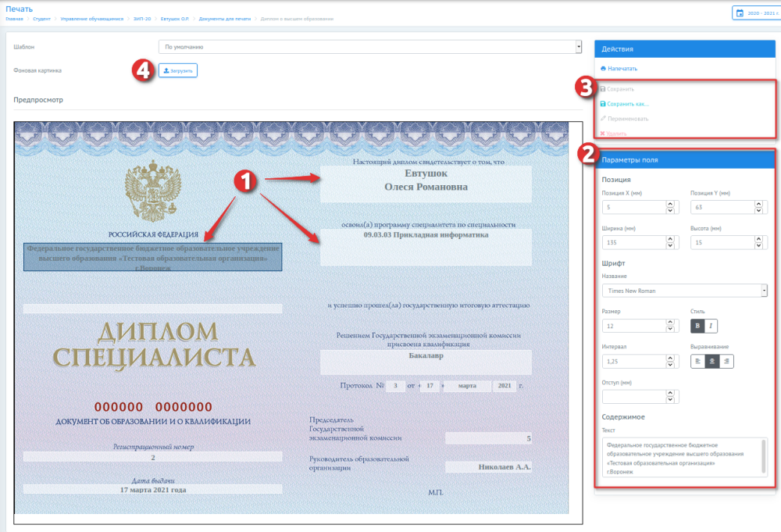Click the Напечатать print action
Screen dimensions: 781x532
point(619,69)
